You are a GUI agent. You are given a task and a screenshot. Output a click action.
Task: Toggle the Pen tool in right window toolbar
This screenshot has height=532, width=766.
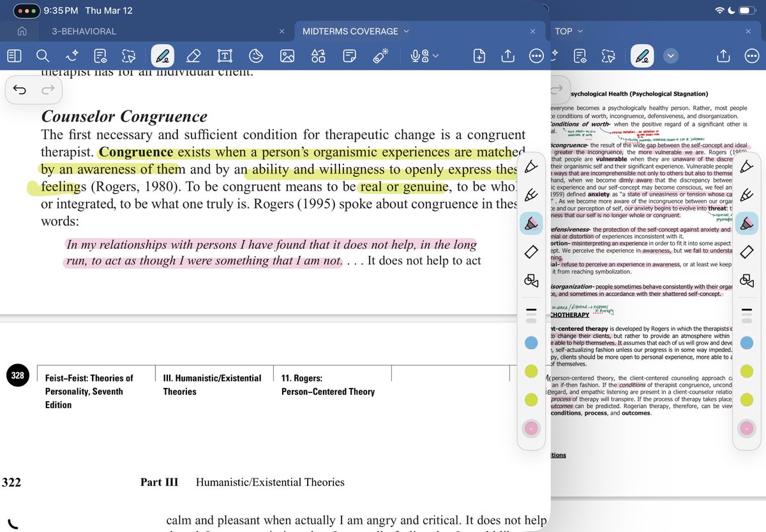[642, 56]
